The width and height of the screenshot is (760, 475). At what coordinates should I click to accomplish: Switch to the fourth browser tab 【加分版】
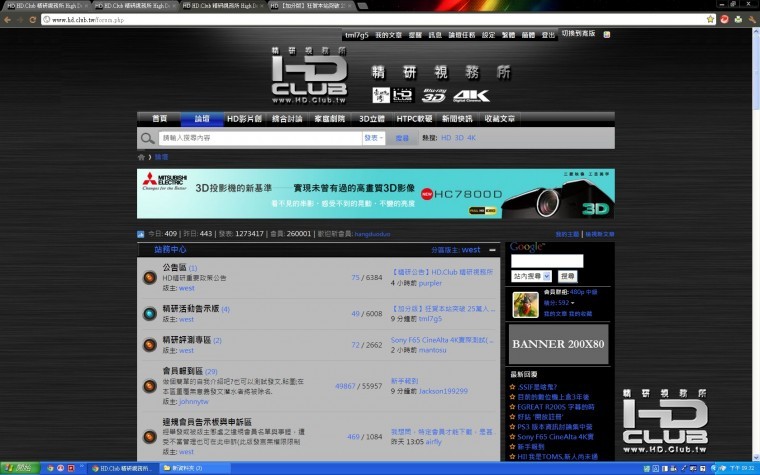(311, 6)
